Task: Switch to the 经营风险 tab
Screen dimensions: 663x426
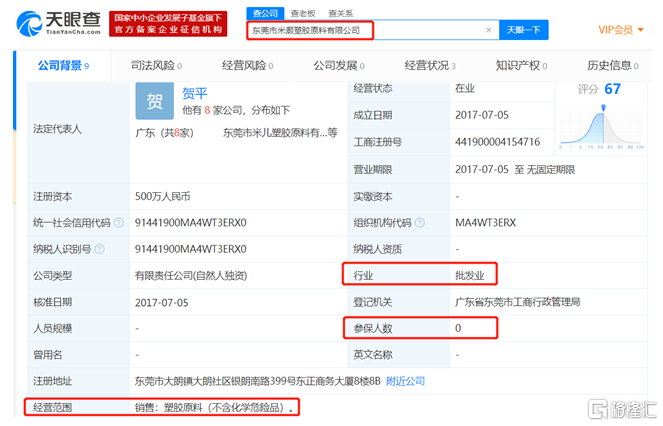Action: coord(248,66)
